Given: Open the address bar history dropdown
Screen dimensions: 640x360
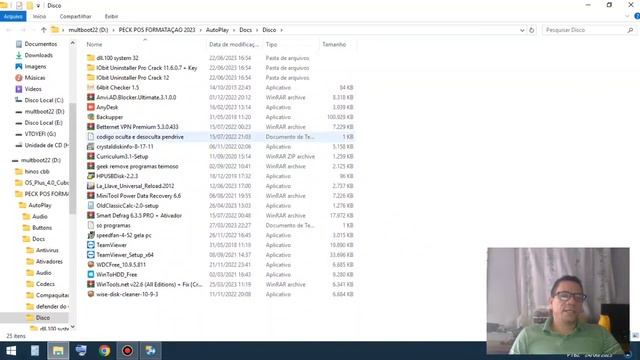Looking at the screenshot, I should (522, 30).
